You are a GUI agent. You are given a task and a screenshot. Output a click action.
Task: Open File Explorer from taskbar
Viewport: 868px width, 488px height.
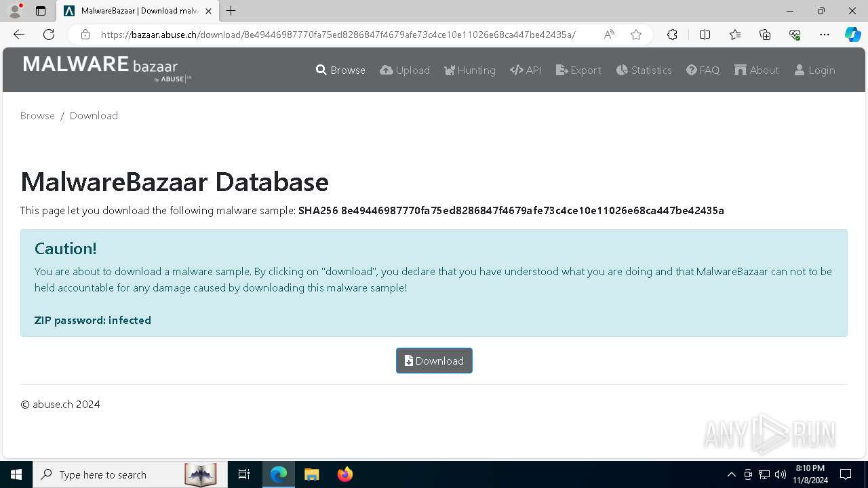(x=312, y=474)
